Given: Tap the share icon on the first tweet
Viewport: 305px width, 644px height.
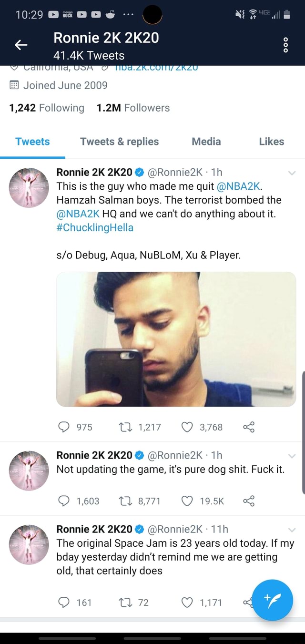Looking at the screenshot, I should click(249, 427).
